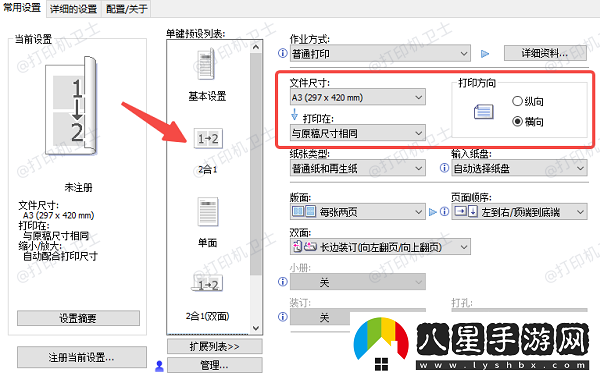
Task: Open the 小册 关 dropdown
Action: click(x=357, y=282)
